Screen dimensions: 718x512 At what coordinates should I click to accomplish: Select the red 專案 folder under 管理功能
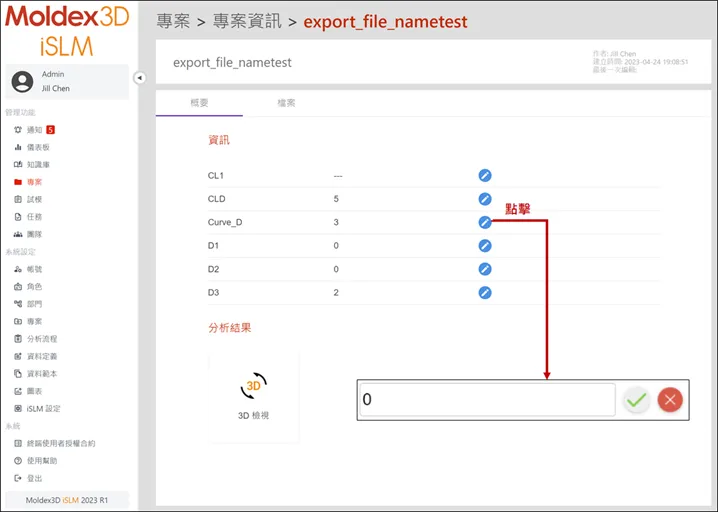coord(28,182)
